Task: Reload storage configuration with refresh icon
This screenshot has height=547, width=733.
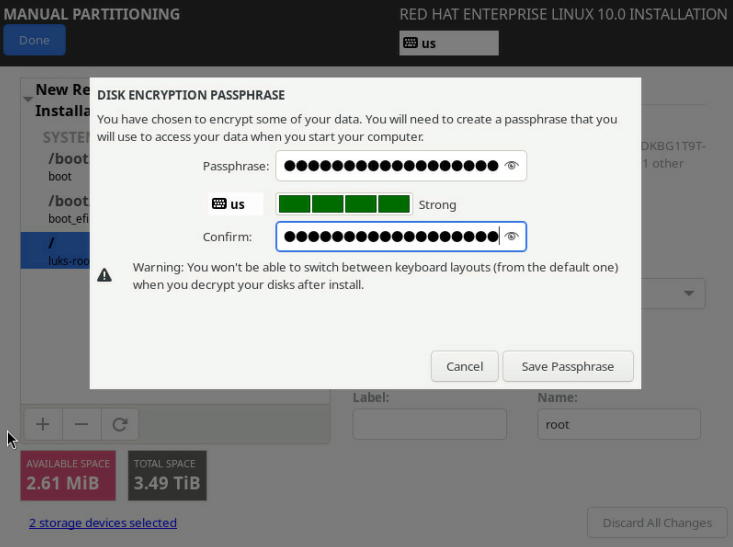Action: (x=120, y=425)
